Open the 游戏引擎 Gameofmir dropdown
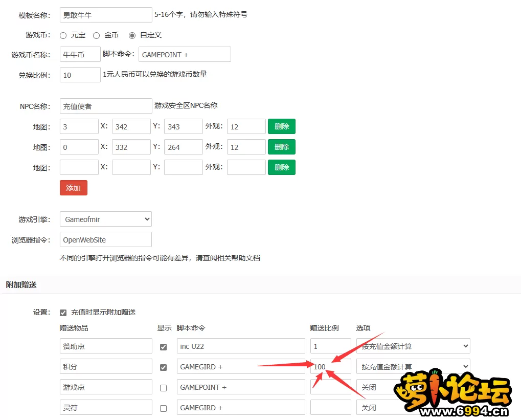 [x=106, y=219]
